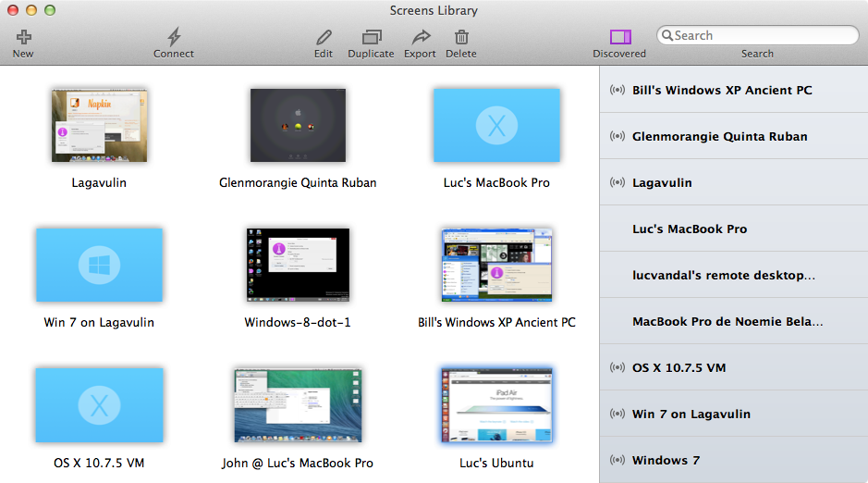Image resolution: width=868 pixels, height=483 pixels.
Task: Choose Windows 7 in the Discovered list
Action: tap(734, 460)
